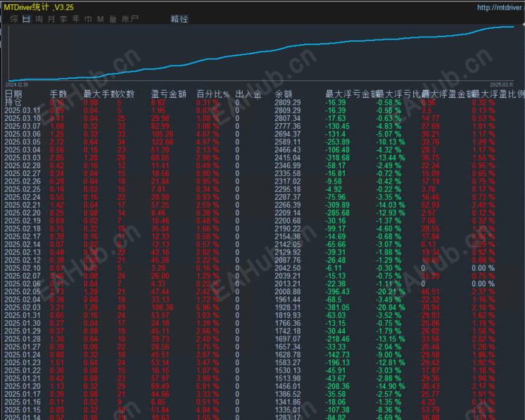Open the 月 monthly tab
Screen dimensions: 525x420
(x=51, y=19)
